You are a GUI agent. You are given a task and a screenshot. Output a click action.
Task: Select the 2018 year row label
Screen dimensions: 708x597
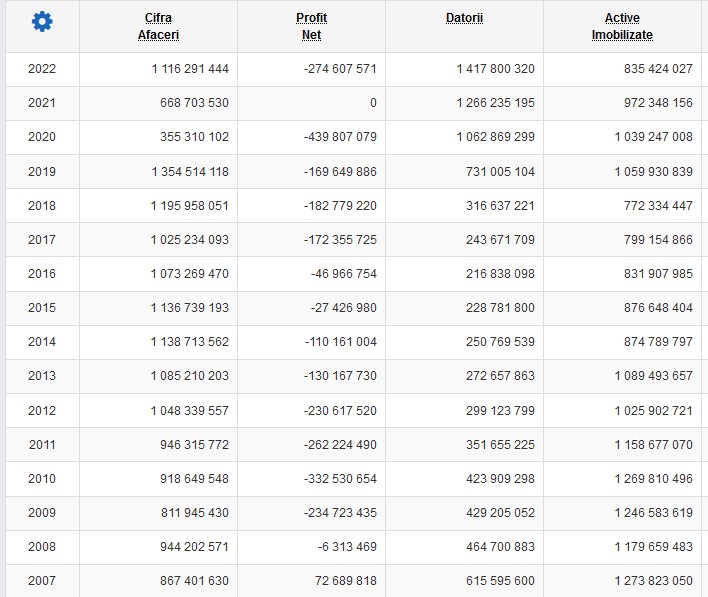tap(42, 205)
